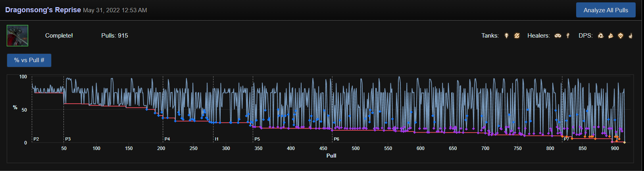Click the x-axis tick label 800

click(x=550, y=148)
